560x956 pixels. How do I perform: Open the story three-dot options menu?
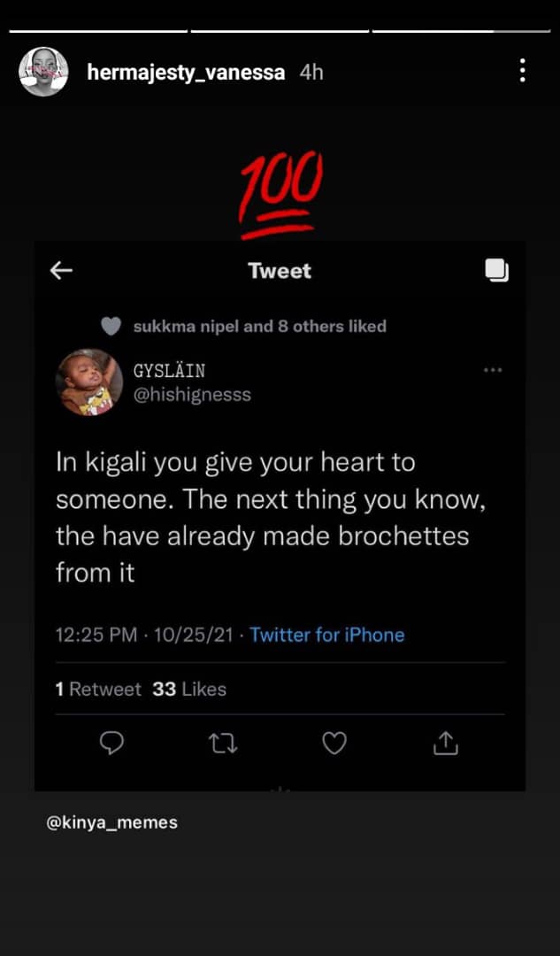point(523,71)
